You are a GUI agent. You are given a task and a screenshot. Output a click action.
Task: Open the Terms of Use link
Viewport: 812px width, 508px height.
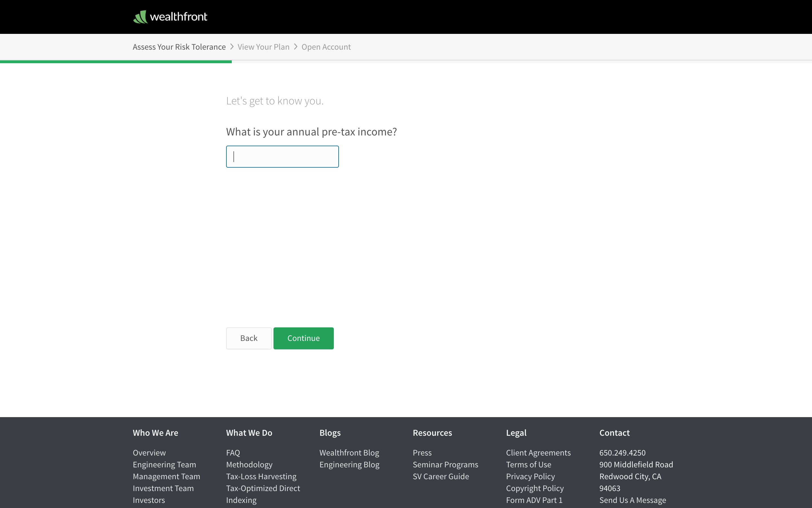[x=528, y=465]
